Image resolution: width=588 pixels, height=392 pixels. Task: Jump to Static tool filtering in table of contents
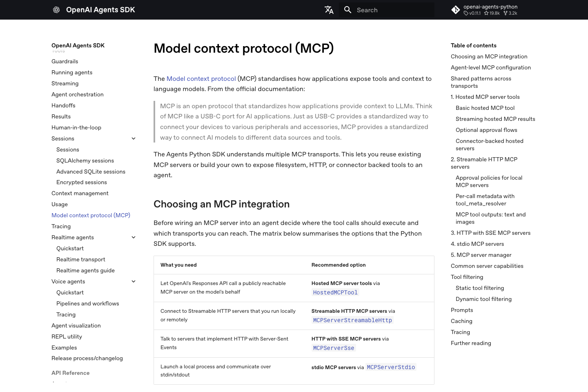480,288
